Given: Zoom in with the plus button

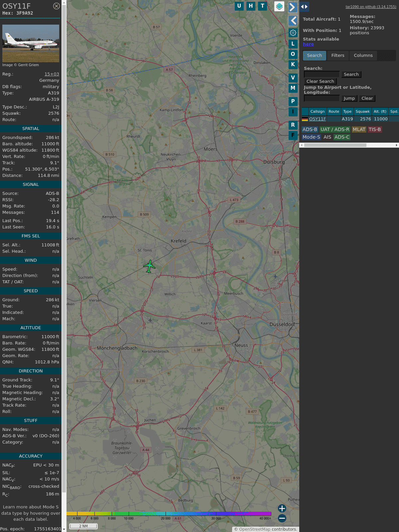Looking at the screenshot, I should click(x=282, y=508).
